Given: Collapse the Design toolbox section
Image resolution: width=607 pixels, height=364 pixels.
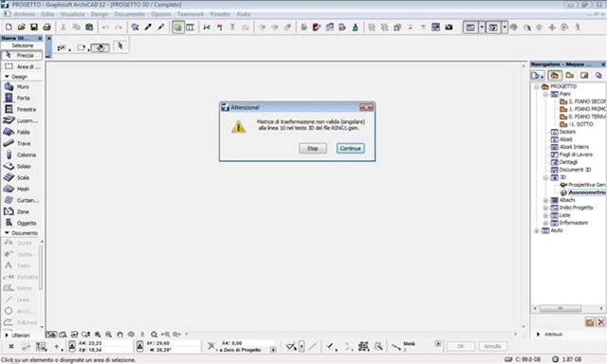Looking at the screenshot, I should 7,77.
